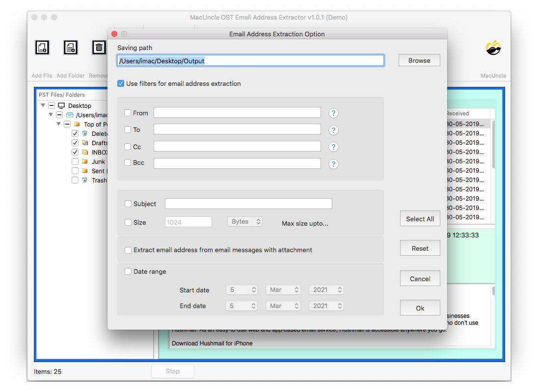Enable the Cc filter checkbox
This screenshot has width=538, height=392.
tap(127, 146)
